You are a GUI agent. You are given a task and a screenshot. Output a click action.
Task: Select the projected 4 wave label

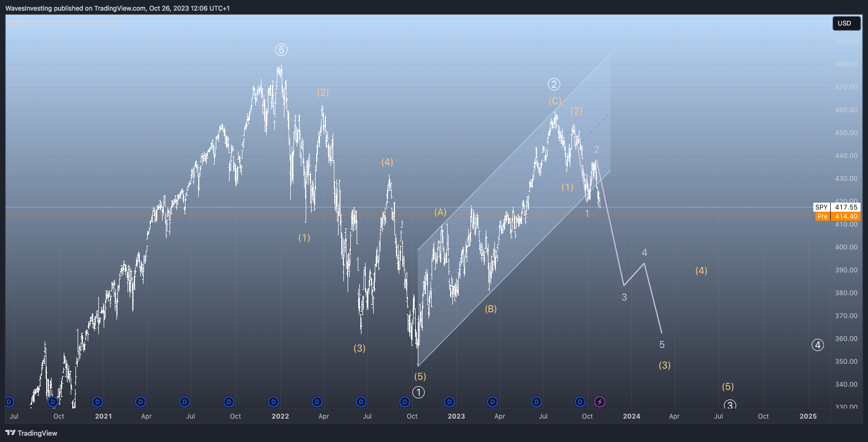pos(644,253)
